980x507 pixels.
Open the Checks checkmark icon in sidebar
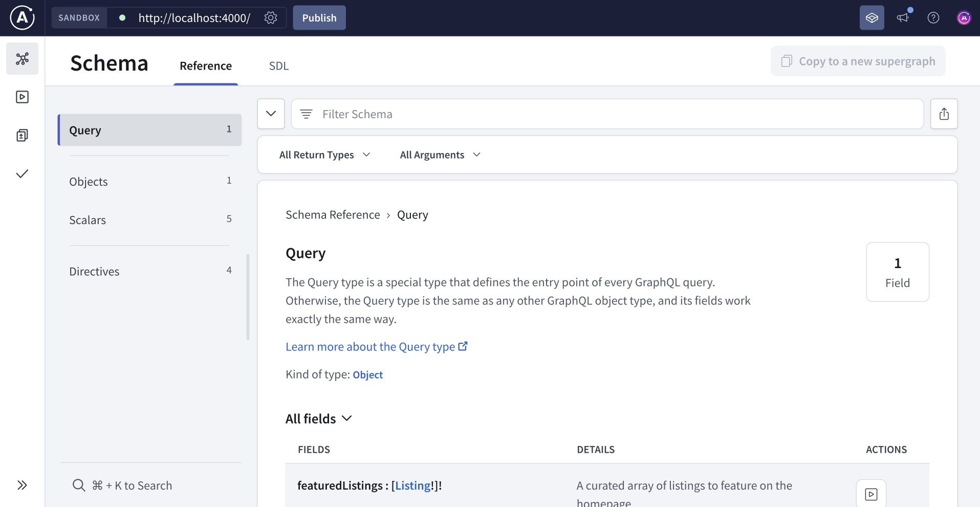point(22,173)
